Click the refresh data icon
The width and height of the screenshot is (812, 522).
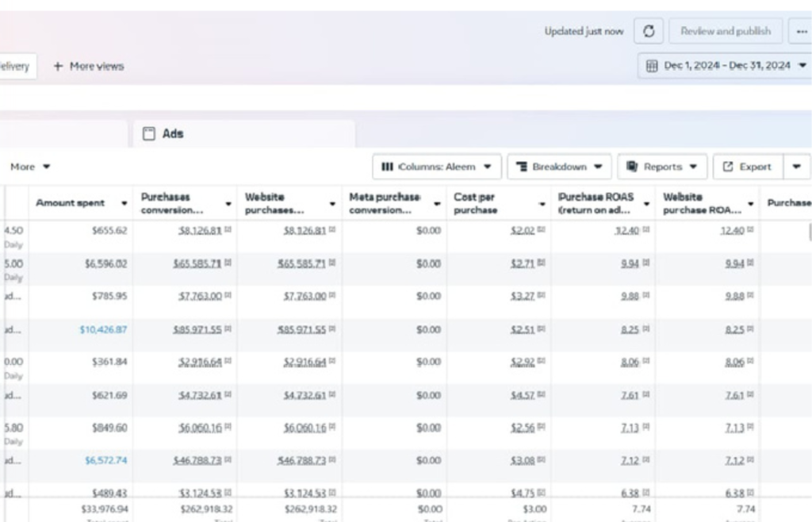pyautogui.click(x=649, y=31)
